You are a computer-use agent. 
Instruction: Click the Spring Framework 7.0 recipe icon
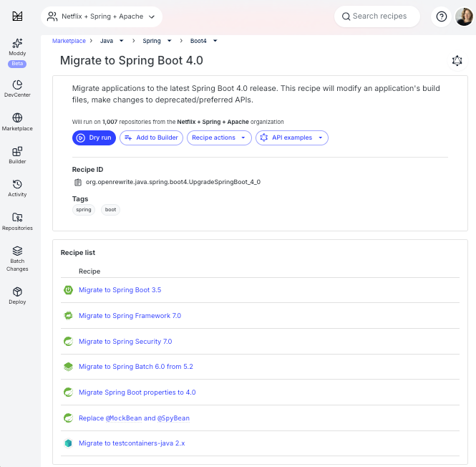pos(68,316)
